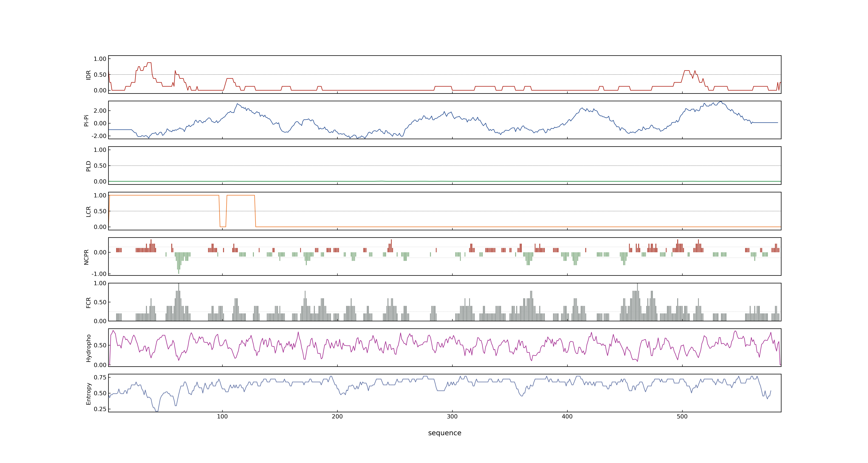Image resolution: width=868 pixels, height=463 pixels.
Task: Click the x-axis tick label 300
Action: pos(452,416)
